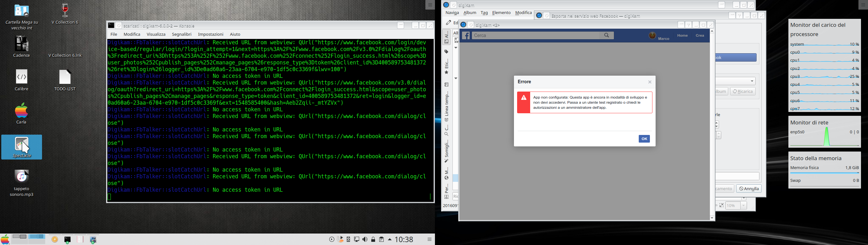Click the Konsole icon in the taskbar
Viewport: 868px width, 245px height.
pos(68,240)
